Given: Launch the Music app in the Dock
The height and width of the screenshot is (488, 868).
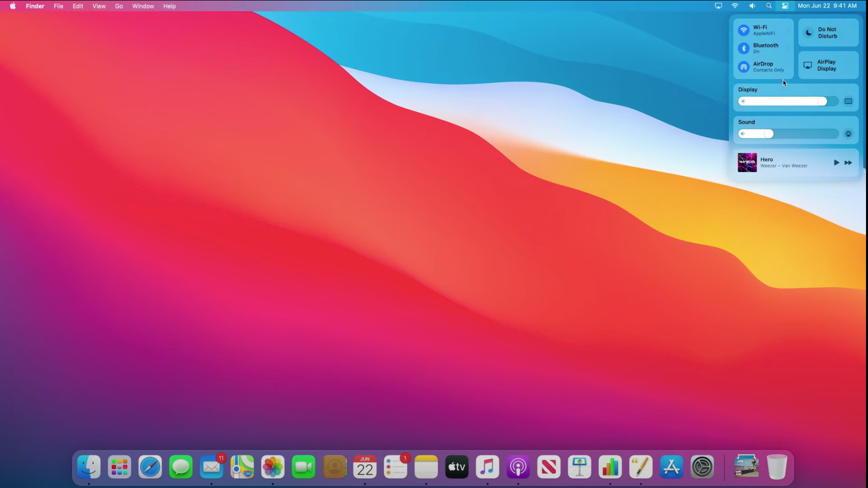Looking at the screenshot, I should 487,467.
